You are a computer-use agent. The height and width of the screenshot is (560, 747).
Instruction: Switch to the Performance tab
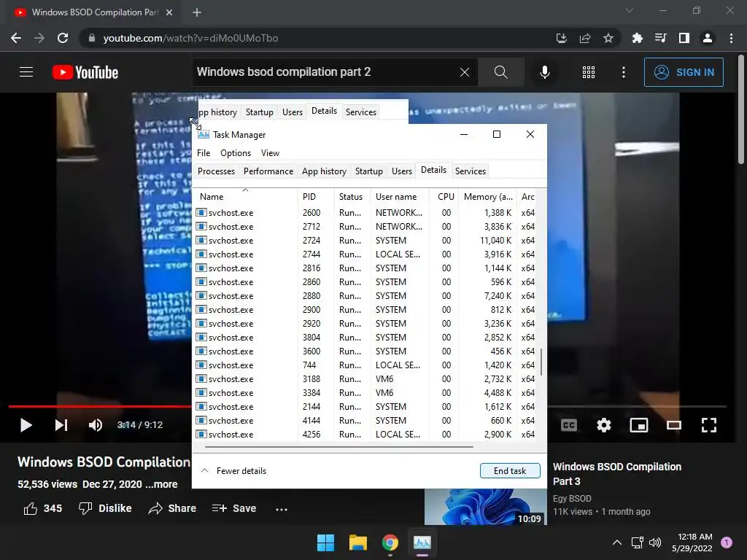(x=268, y=171)
